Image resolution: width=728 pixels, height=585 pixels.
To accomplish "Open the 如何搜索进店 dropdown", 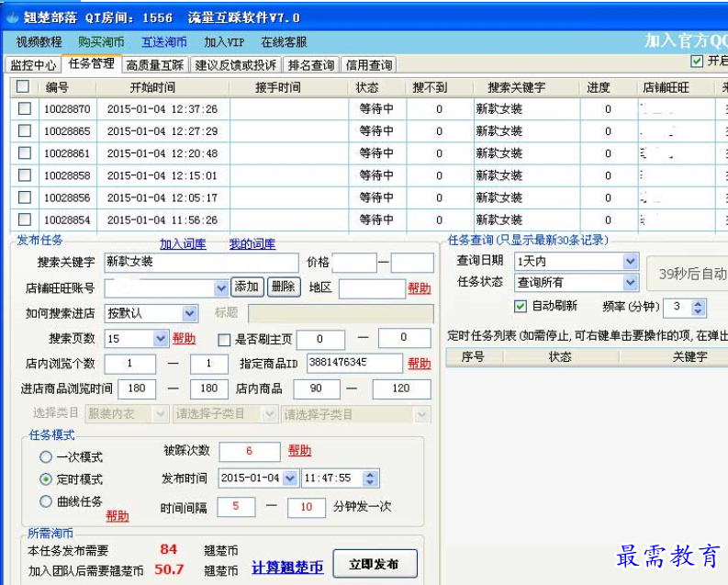I will pos(189,314).
